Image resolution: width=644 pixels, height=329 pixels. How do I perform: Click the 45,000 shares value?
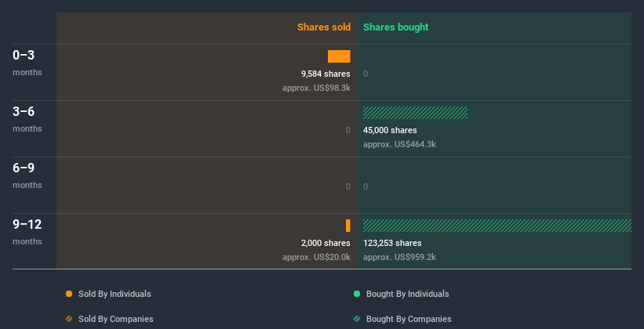click(x=390, y=130)
